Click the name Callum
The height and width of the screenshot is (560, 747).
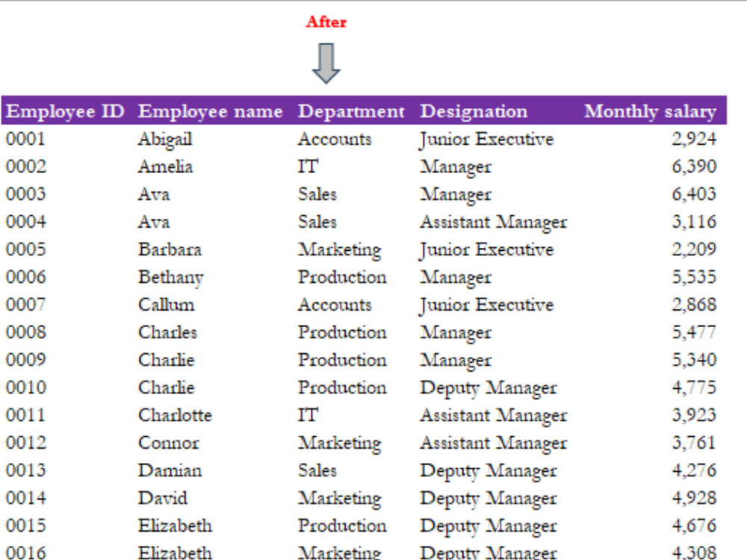click(x=167, y=305)
